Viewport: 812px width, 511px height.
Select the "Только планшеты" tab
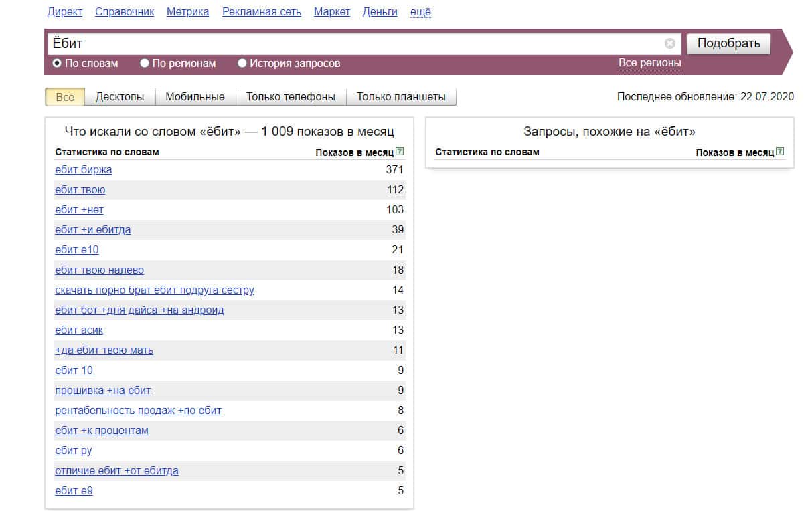point(401,97)
